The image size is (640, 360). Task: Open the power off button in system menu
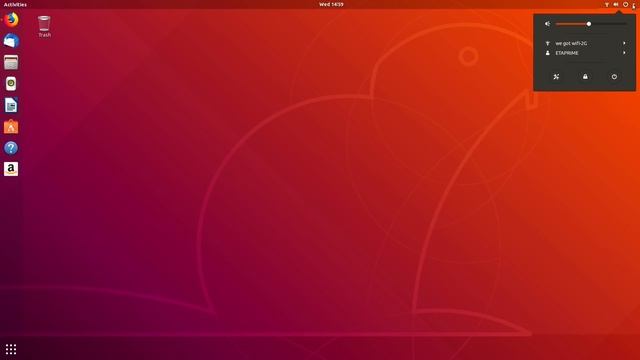click(x=614, y=77)
